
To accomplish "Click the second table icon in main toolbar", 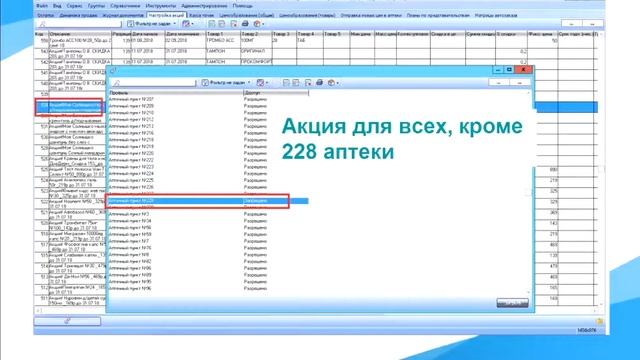I will 222,24.
